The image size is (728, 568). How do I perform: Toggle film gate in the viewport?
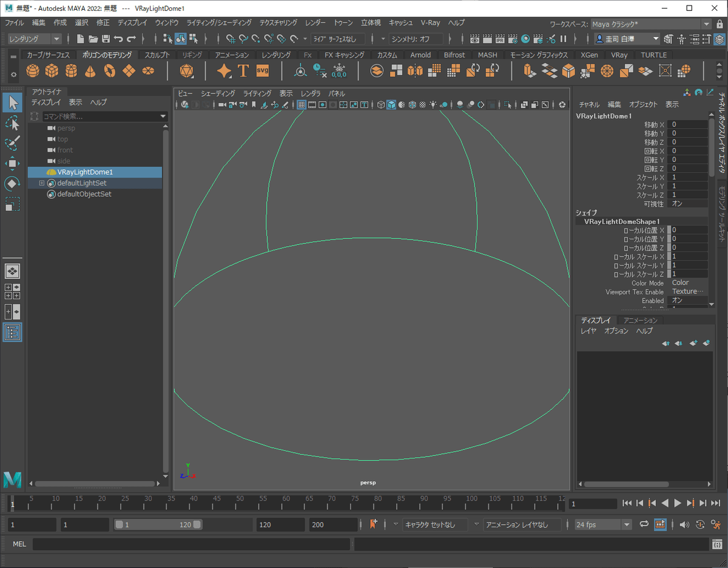point(312,105)
